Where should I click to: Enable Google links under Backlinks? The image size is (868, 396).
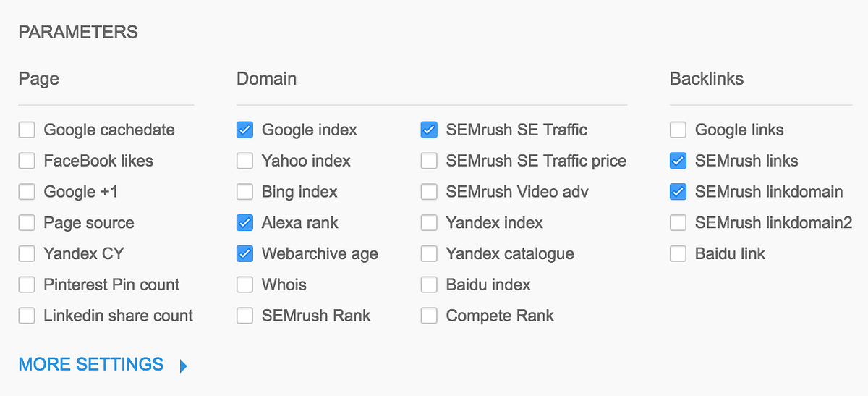pyautogui.click(x=678, y=130)
